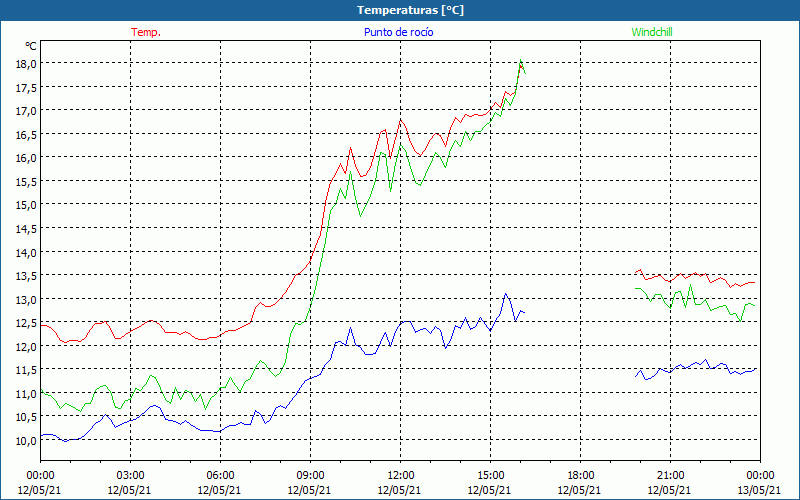The height and width of the screenshot is (500, 800).
Task: Click the 14,5 y-axis value
Action: point(26,229)
